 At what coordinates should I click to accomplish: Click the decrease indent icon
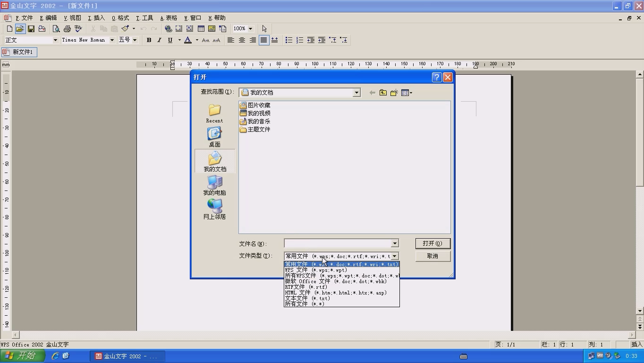(311, 40)
